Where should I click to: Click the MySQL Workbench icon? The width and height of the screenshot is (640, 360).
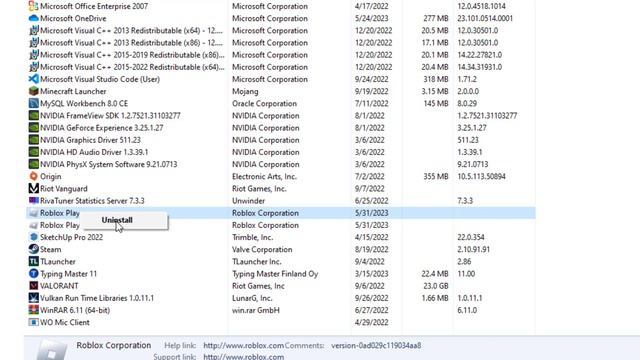click(33, 103)
